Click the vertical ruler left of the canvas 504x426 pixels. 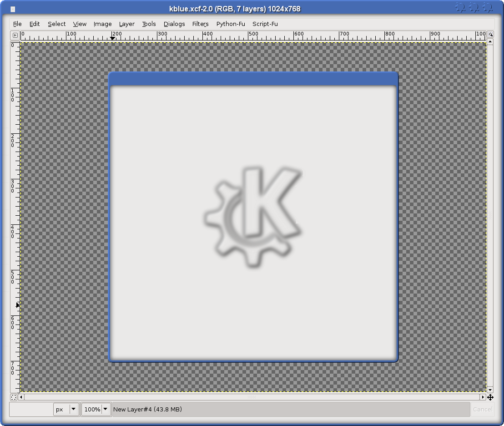pyautogui.click(x=15, y=217)
